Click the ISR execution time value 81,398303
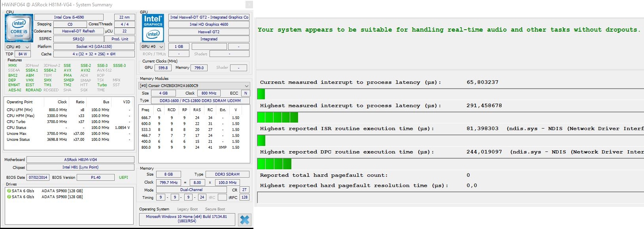 [x=482, y=129]
